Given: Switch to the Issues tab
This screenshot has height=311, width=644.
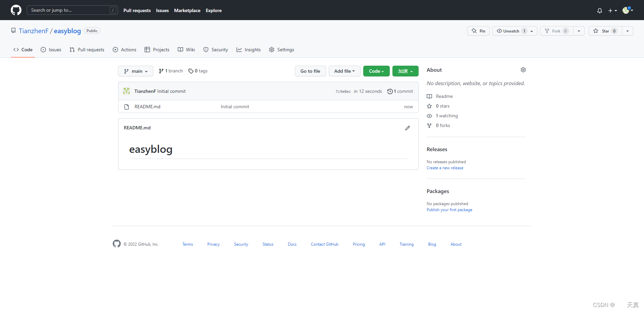Looking at the screenshot, I should 51,50.
